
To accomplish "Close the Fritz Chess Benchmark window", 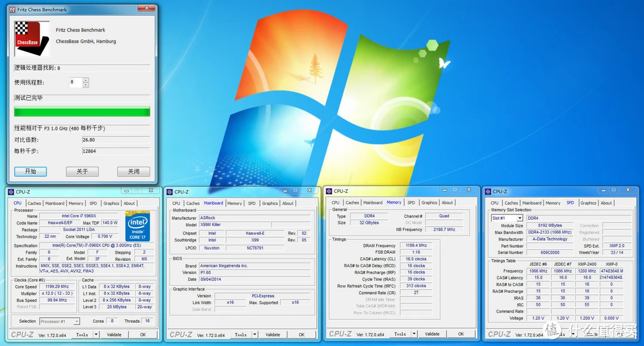I will (147, 8).
